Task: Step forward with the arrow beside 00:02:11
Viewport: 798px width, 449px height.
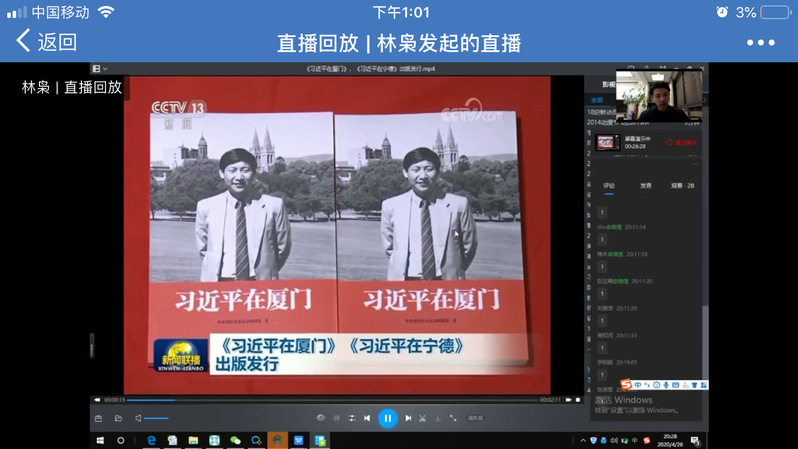Action: click(568, 400)
